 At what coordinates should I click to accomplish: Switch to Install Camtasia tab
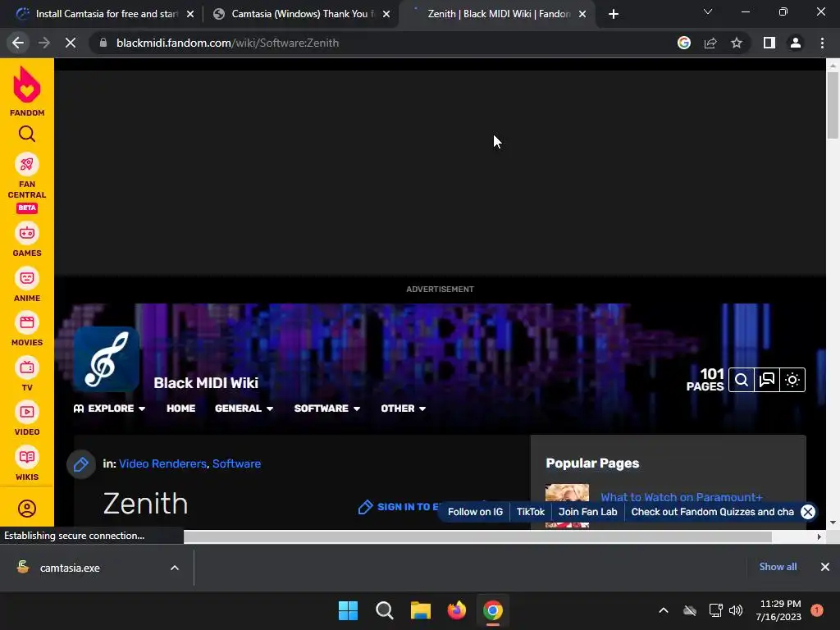(x=102, y=14)
